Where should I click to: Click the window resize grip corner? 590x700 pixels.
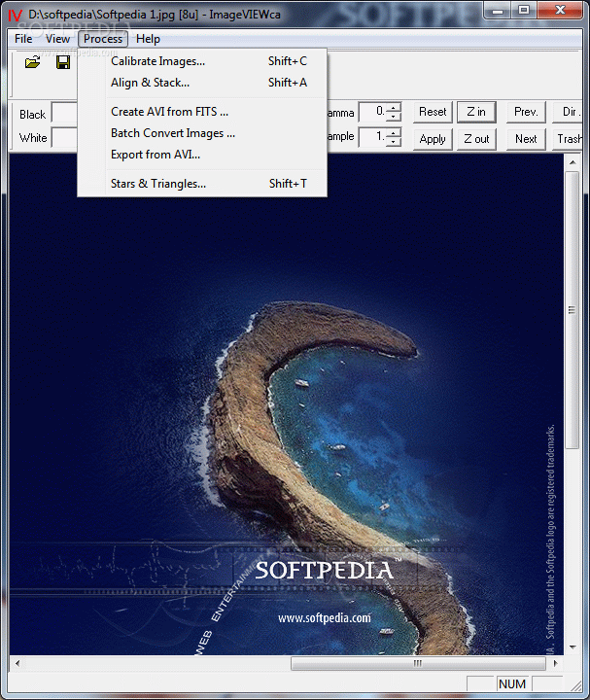(x=576, y=685)
